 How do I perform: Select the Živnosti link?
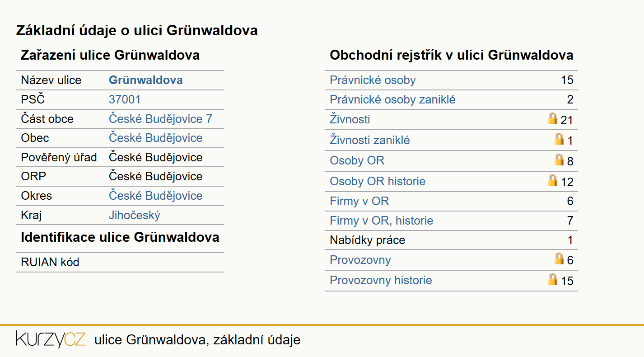pos(350,119)
